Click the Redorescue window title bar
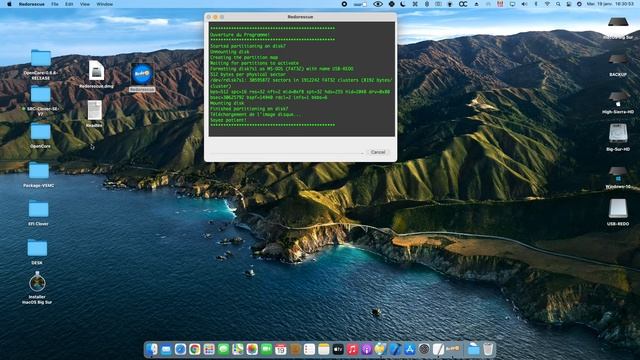 pyautogui.click(x=300, y=17)
